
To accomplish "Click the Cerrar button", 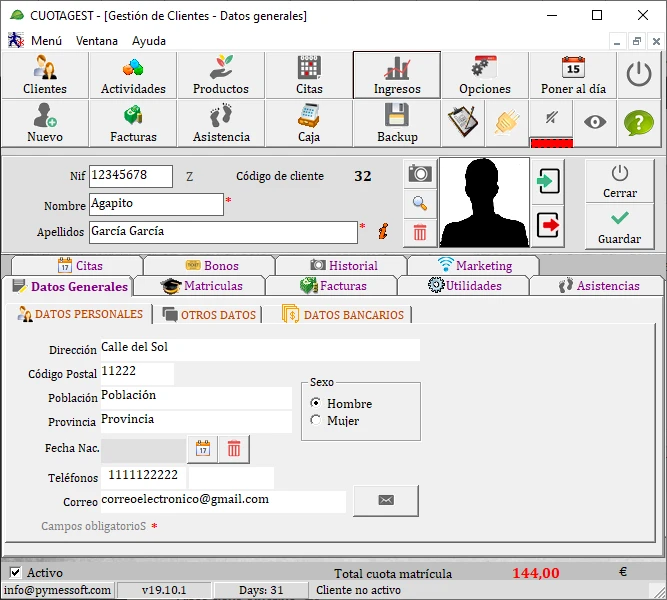I will pos(619,181).
